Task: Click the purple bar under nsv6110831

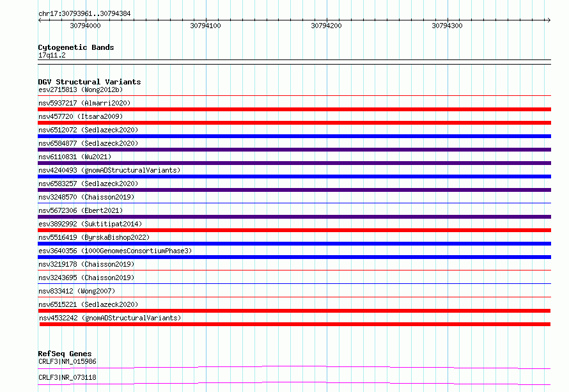Action: click(x=294, y=163)
